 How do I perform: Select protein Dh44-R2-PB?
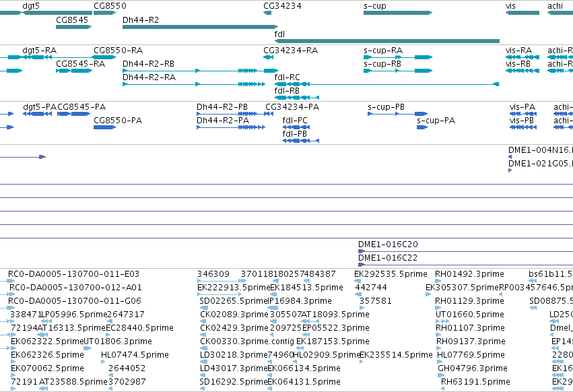(235, 114)
